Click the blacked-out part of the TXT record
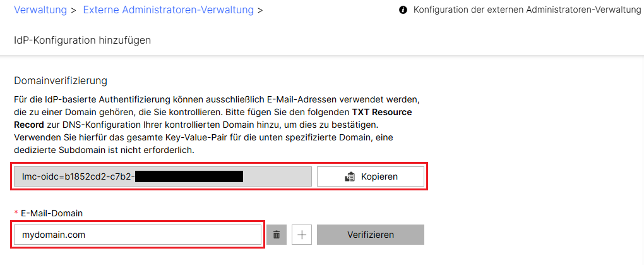Screen dimensions: 644x265 click(189, 176)
